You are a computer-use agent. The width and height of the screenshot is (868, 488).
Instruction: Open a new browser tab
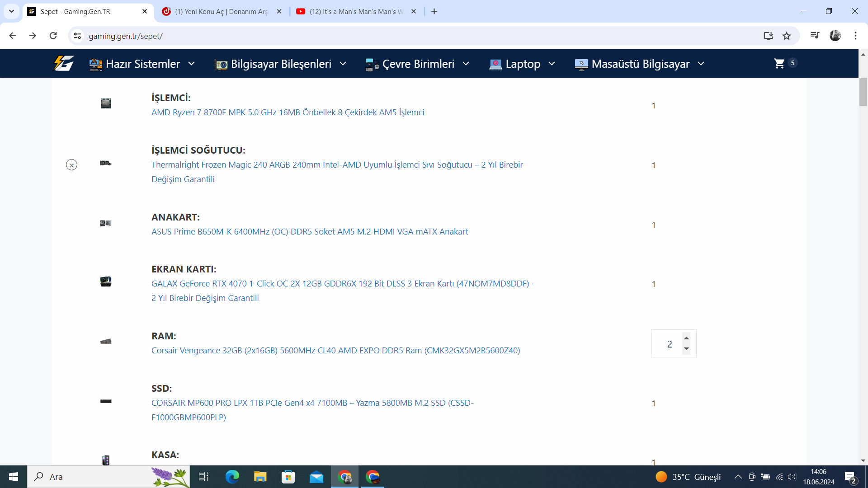(434, 11)
